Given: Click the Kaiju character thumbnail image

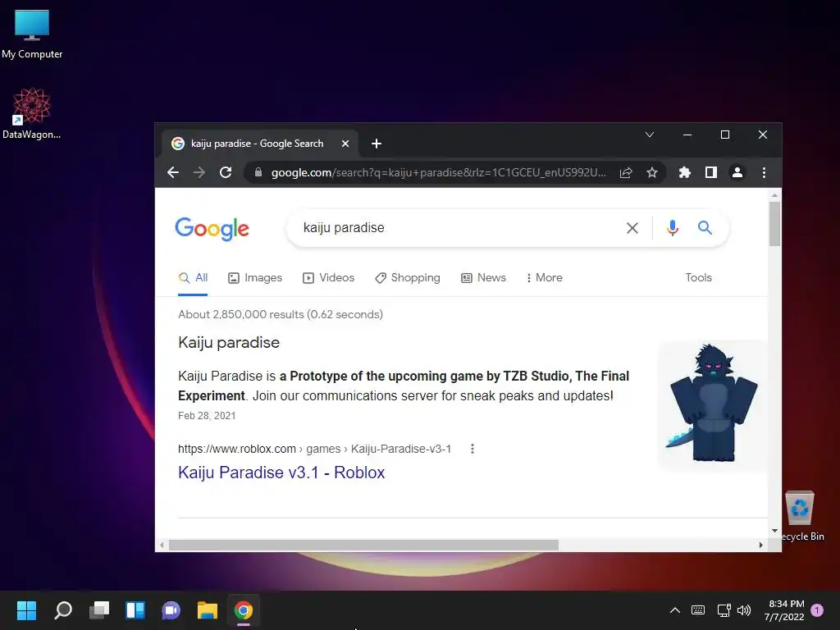Looking at the screenshot, I should point(712,404).
